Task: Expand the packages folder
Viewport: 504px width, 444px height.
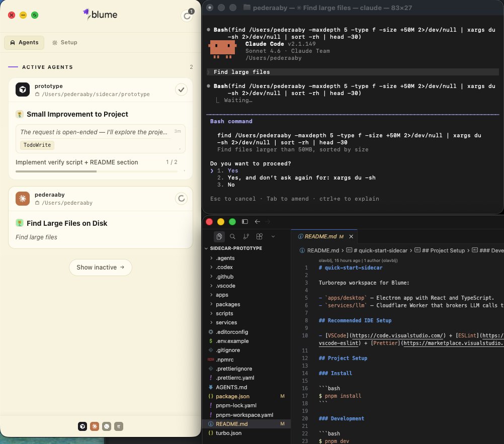Action: coord(228,304)
